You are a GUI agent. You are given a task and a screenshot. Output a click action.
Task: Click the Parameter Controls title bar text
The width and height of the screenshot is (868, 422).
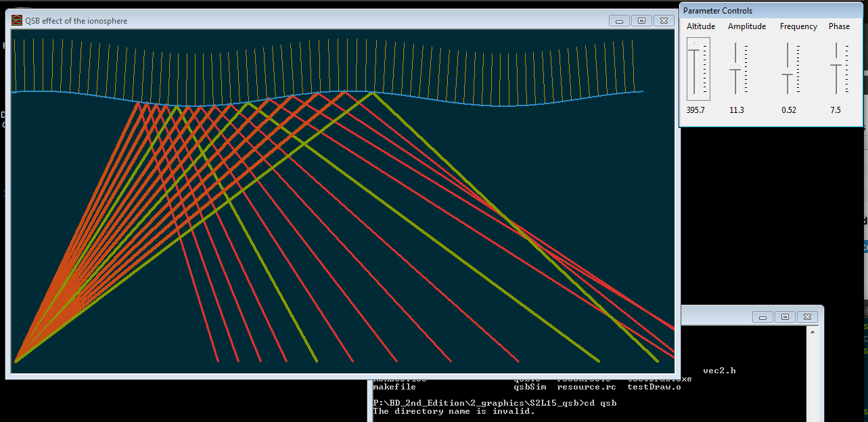coord(718,11)
